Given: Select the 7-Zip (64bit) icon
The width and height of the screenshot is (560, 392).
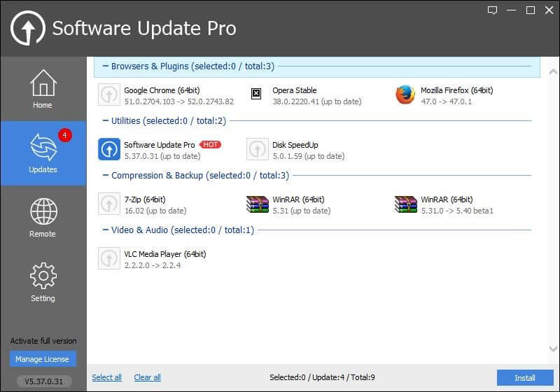Looking at the screenshot, I should click(x=109, y=204).
